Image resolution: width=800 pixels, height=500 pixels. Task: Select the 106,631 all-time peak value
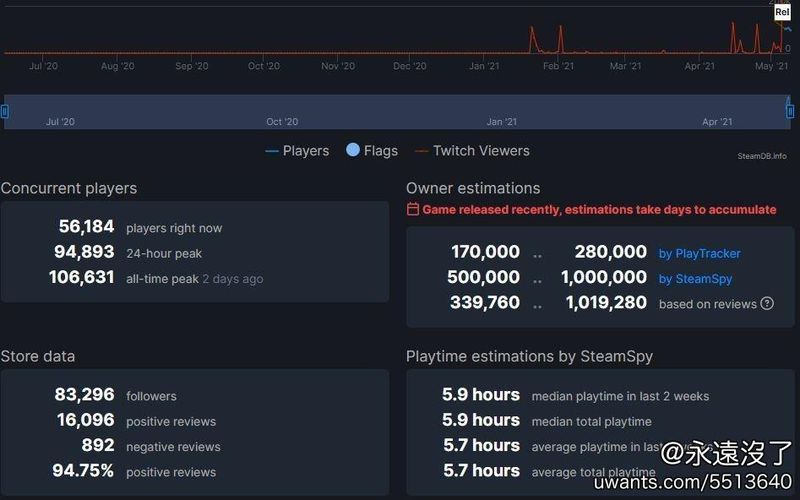tap(82, 278)
